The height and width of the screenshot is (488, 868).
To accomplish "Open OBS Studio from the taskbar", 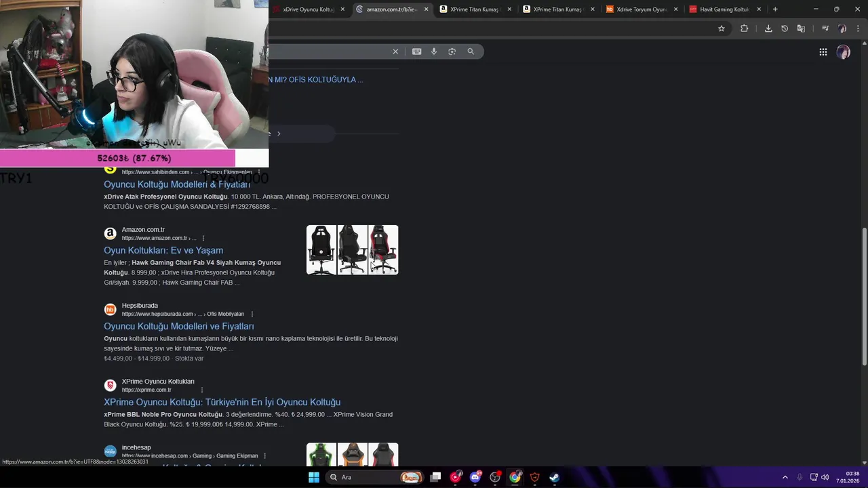I will coord(495,477).
